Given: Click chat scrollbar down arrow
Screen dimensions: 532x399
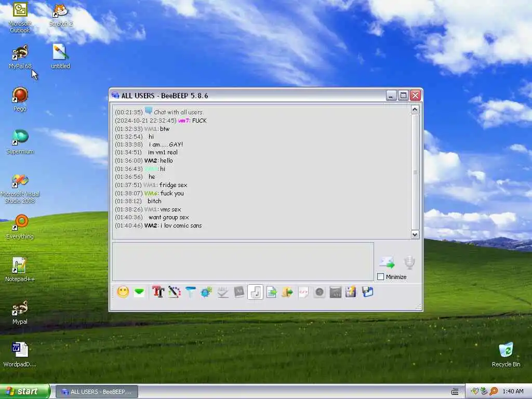Looking at the screenshot, I should pos(415,234).
